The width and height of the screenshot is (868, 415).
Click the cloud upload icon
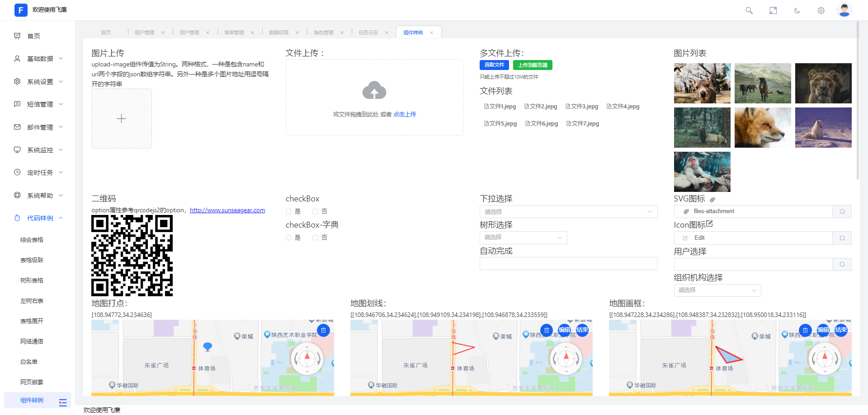(x=374, y=90)
